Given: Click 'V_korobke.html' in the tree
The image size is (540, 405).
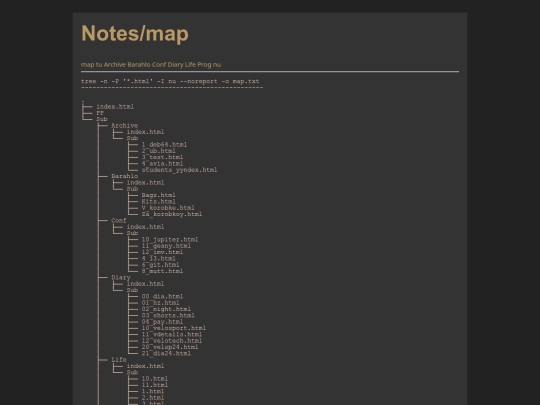Looking at the screenshot, I should pos(168,208).
